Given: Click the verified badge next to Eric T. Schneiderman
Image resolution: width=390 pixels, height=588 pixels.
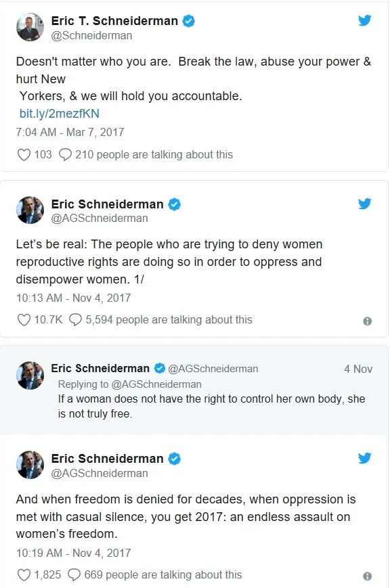Looking at the screenshot, I should 188,20.
